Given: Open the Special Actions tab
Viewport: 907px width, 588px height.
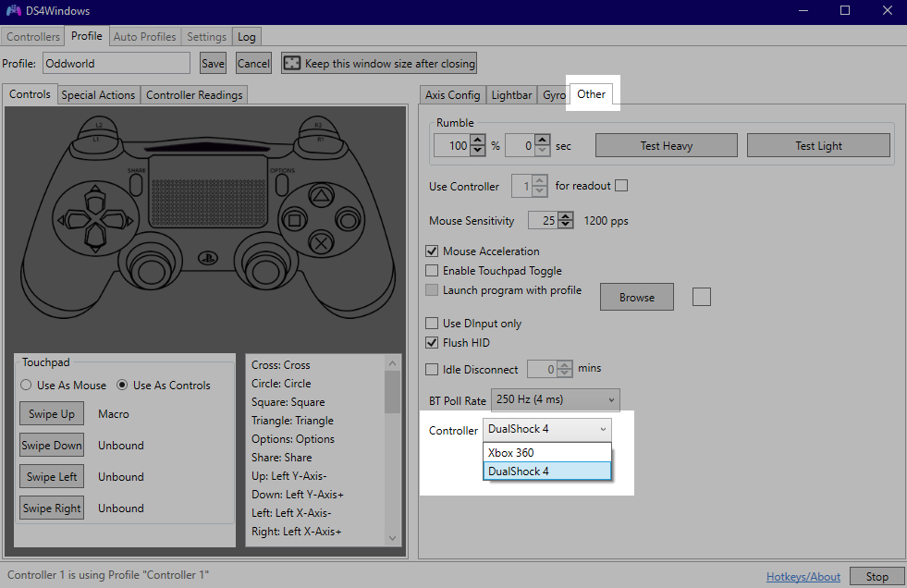Looking at the screenshot, I should point(98,95).
